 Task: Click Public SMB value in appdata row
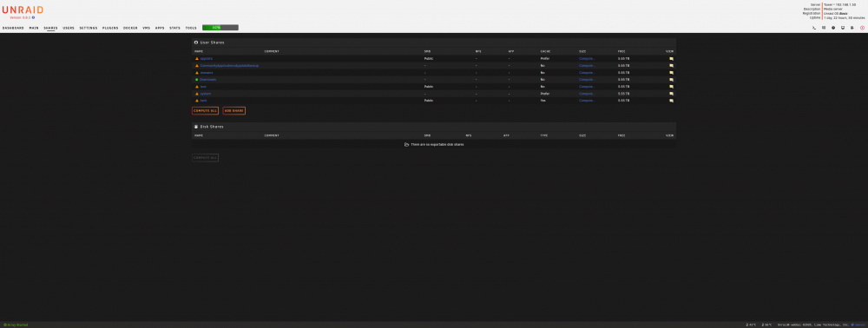point(429,58)
